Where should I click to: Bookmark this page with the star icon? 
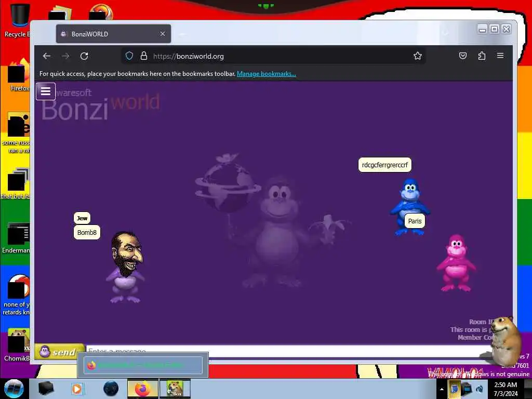coord(418,56)
